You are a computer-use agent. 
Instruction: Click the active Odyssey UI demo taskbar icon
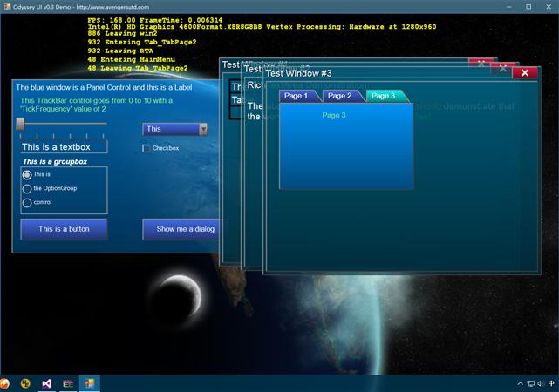(x=90, y=383)
